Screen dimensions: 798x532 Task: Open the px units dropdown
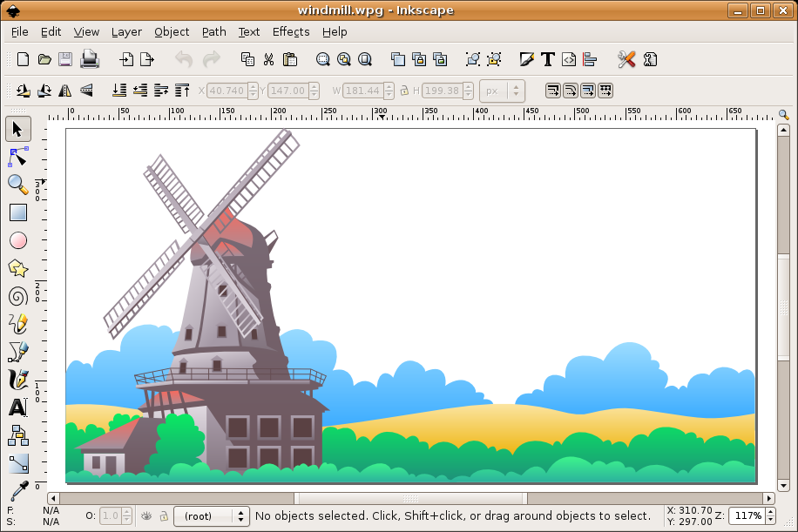[502, 90]
